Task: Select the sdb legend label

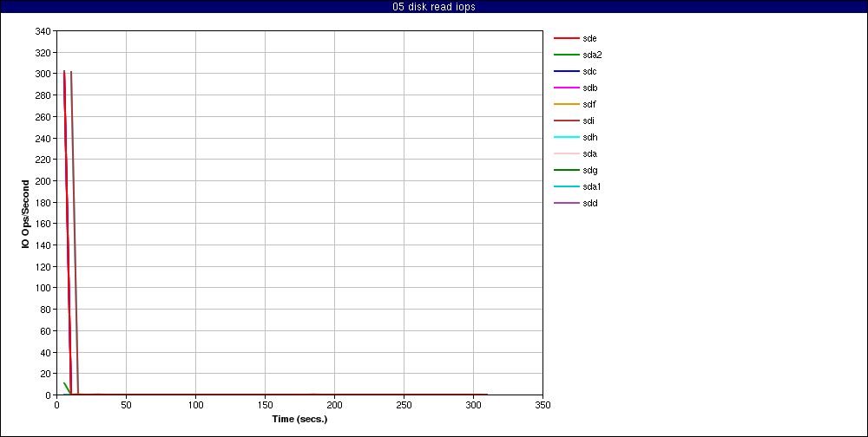Action: 589,88
